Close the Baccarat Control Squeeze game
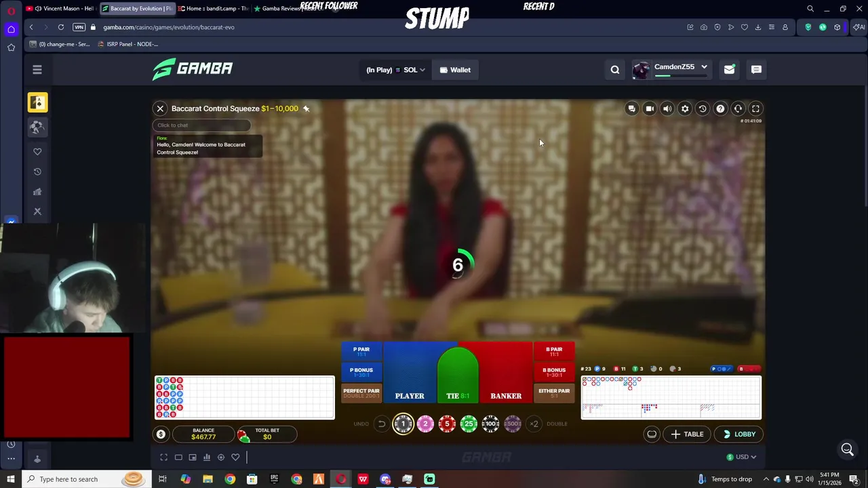The height and width of the screenshot is (488, 868). 160,108
